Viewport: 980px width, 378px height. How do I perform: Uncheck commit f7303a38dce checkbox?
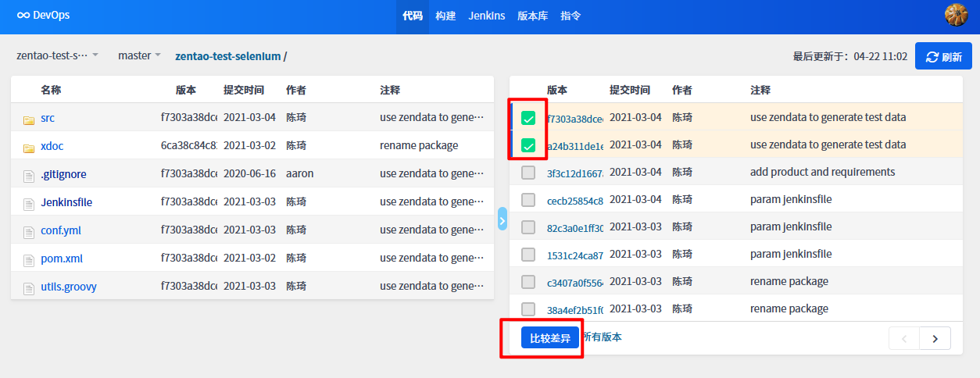tap(528, 118)
